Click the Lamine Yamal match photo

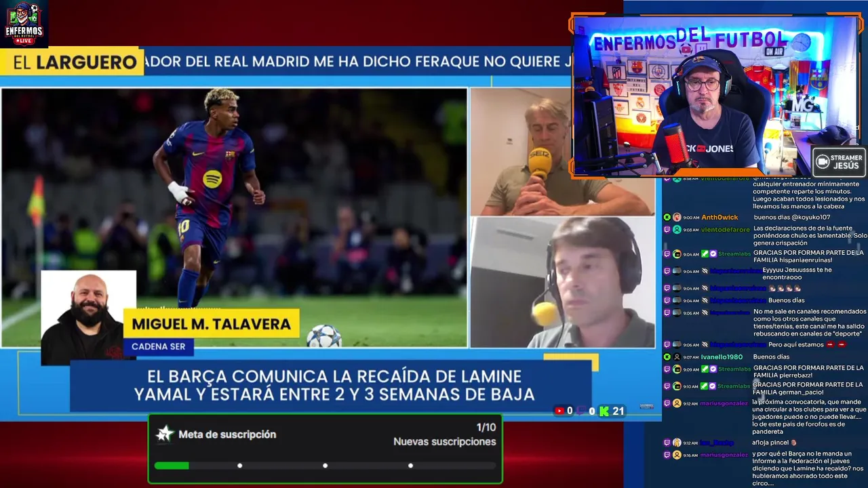[234, 217]
